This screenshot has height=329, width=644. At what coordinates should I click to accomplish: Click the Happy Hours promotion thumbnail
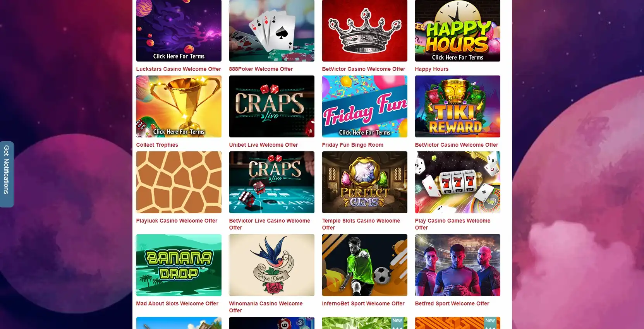(x=457, y=31)
